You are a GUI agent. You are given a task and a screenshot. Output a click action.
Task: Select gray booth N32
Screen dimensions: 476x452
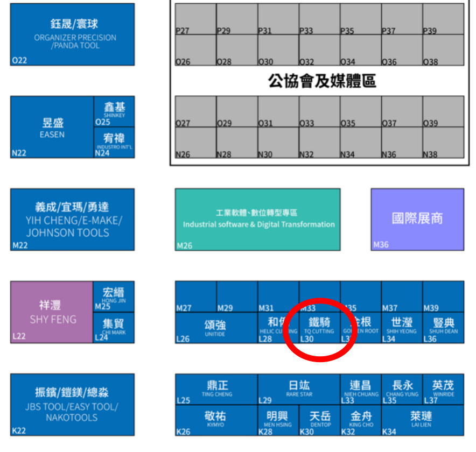pyautogui.click(x=320, y=143)
